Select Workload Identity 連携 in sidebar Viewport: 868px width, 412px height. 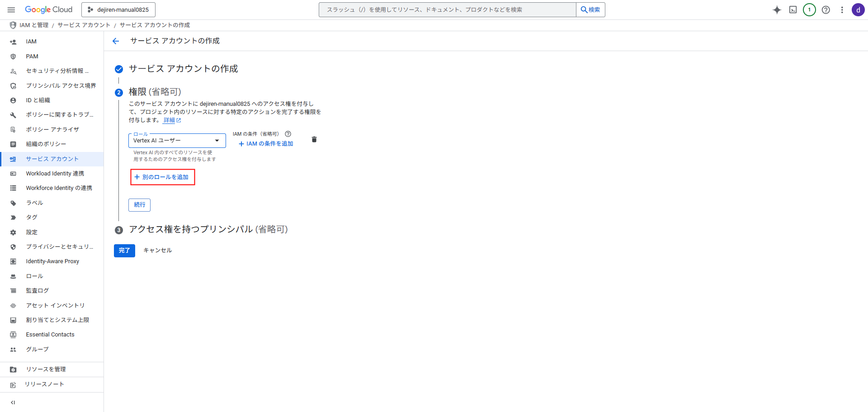pos(55,174)
